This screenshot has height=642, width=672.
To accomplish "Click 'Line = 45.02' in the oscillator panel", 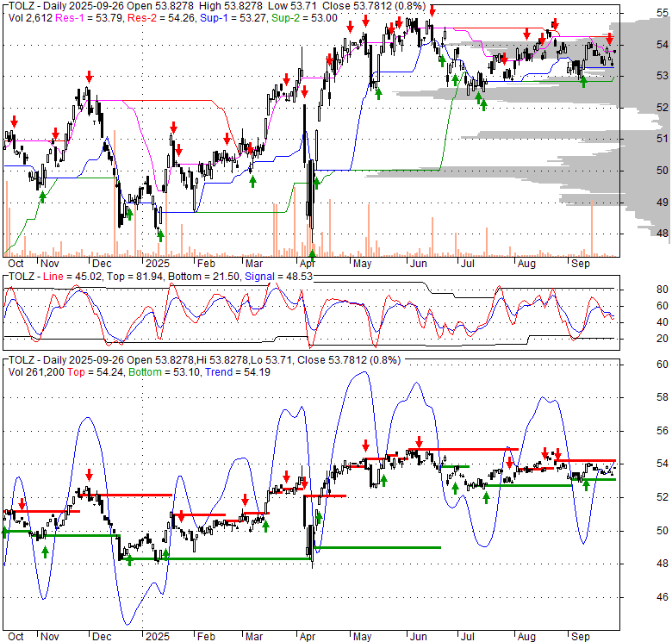I will (x=72, y=277).
